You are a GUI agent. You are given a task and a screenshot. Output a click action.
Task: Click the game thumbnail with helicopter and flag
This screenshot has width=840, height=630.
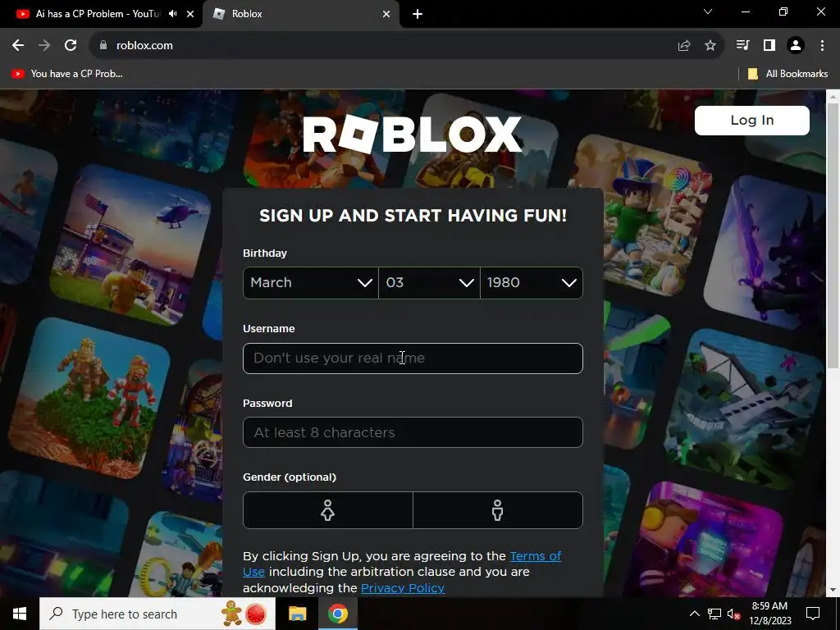point(130,244)
